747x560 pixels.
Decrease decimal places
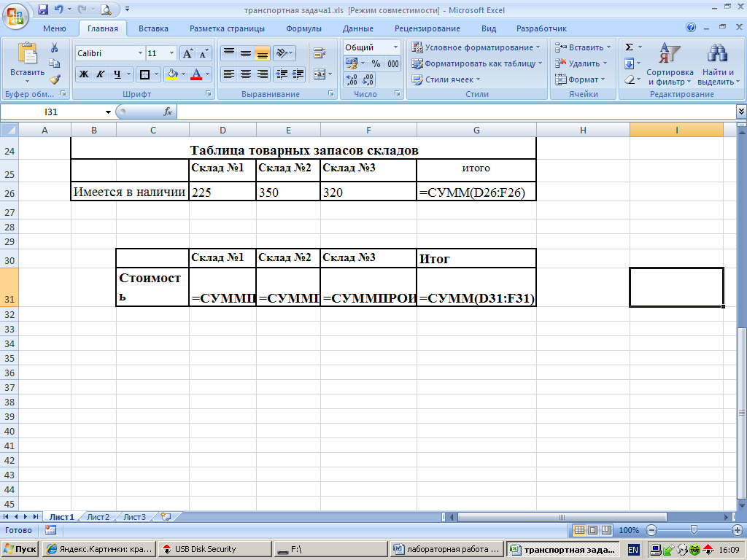coord(368,79)
